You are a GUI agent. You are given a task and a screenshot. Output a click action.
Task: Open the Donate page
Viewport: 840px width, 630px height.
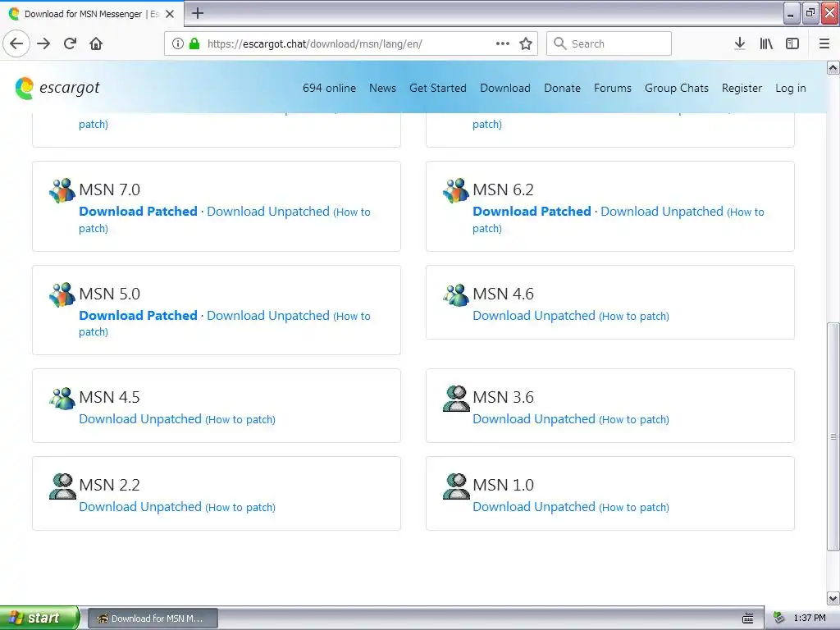point(562,88)
